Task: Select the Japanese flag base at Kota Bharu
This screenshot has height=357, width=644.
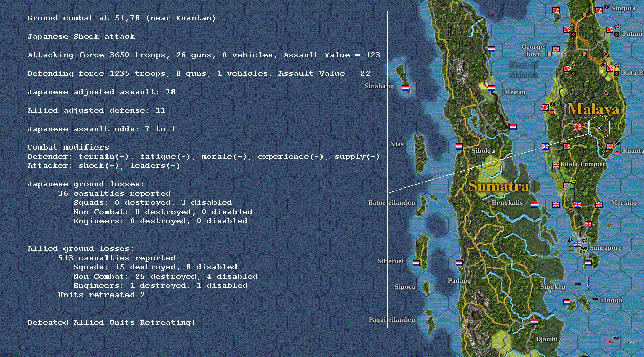Action: click(610, 69)
